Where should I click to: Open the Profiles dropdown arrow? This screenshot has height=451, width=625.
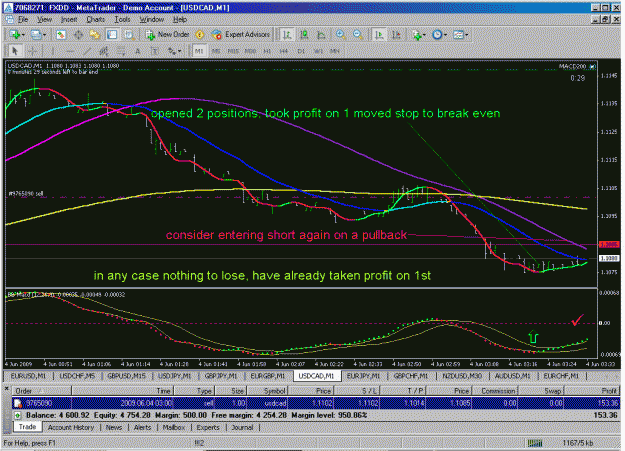click(44, 35)
